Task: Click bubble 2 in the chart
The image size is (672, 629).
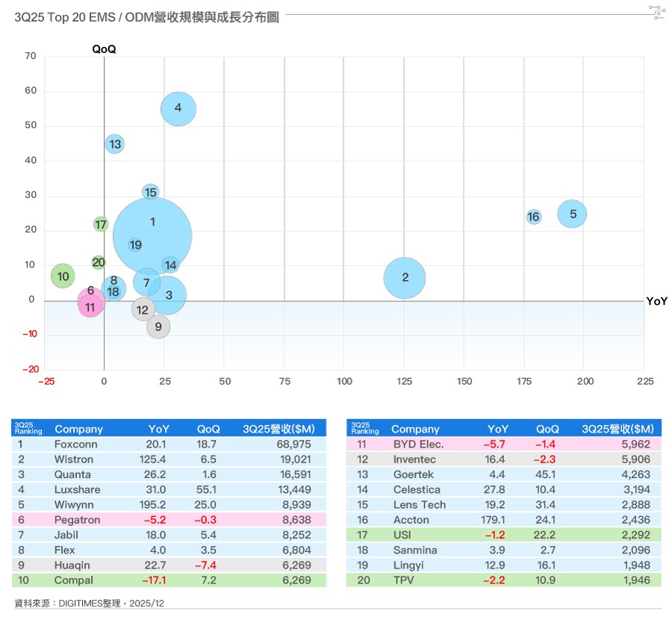Action: pos(405,278)
